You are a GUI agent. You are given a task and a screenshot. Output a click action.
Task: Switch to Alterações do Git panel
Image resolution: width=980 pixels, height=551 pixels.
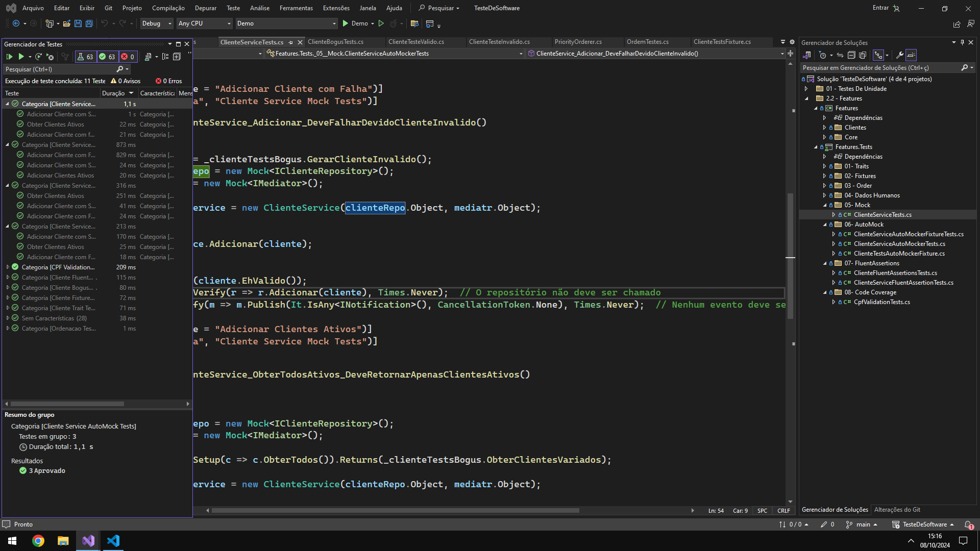point(897,510)
